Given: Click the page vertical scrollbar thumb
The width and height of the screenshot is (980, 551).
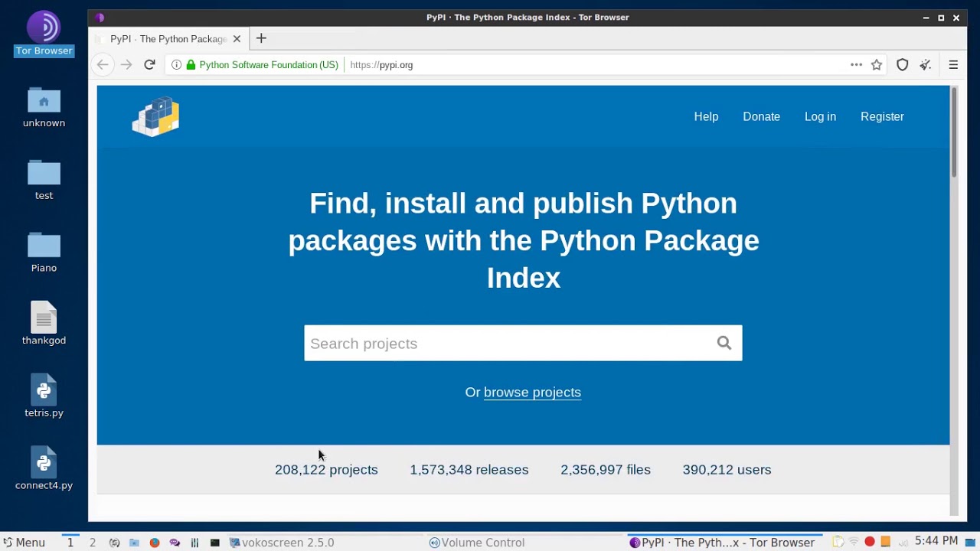Looking at the screenshot, I should tap(954, 133).
